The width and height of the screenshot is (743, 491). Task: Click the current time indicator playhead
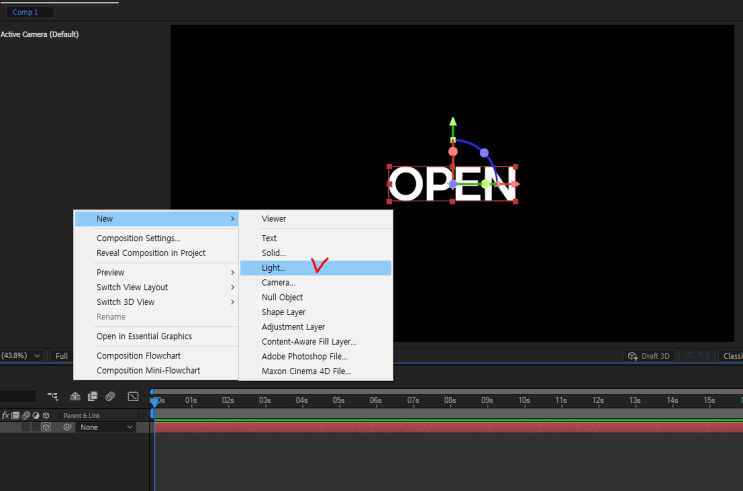tap(154, 401)
